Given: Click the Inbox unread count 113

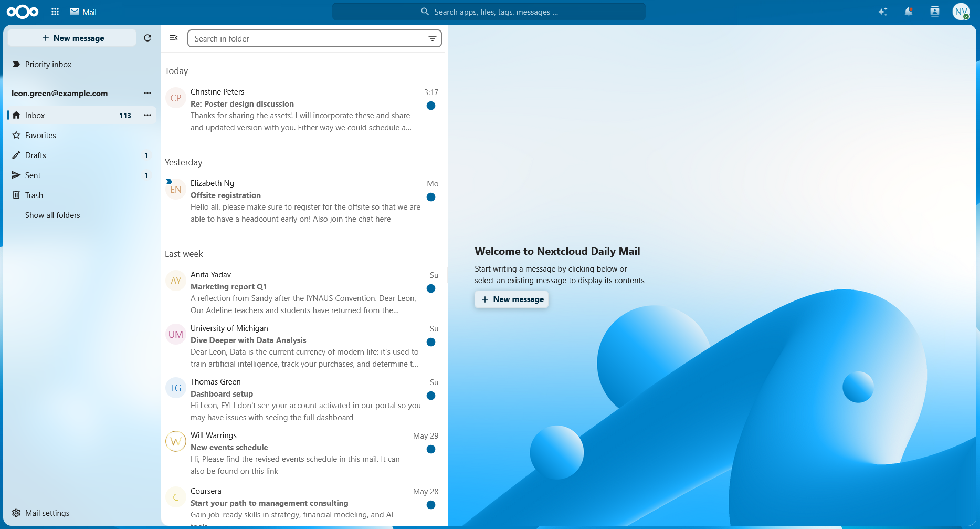Looking at the screenshot, I should [125, 116].
